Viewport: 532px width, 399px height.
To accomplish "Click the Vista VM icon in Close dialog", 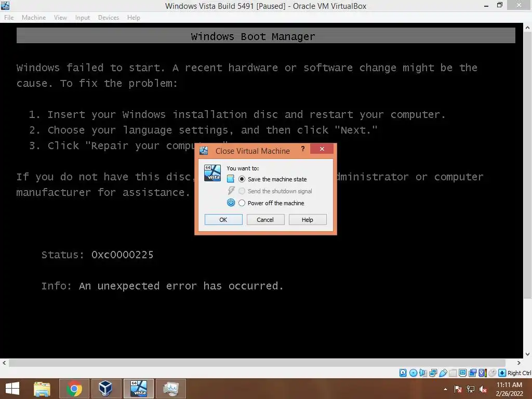I will (x=212, y=172).
